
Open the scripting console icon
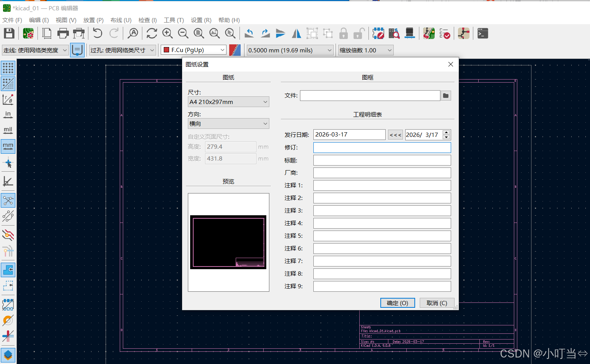click(482, 34)
